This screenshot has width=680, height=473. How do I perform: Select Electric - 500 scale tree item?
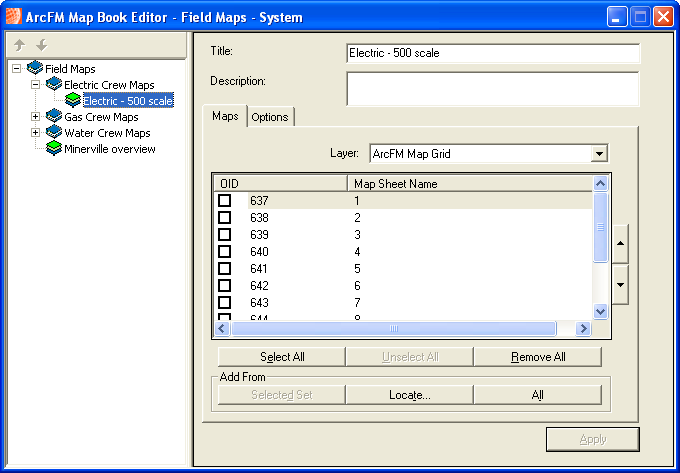[x=128, y=101]
